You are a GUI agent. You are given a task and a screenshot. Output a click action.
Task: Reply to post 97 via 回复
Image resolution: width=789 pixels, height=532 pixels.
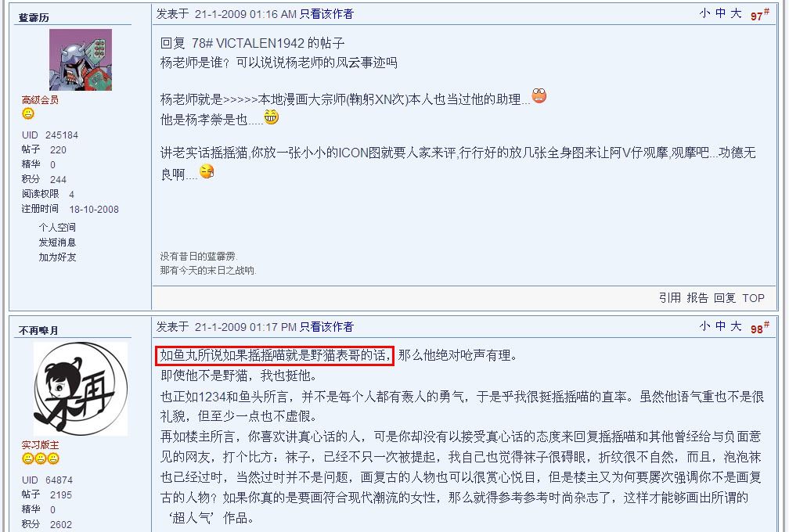click(x=725, y=297)
